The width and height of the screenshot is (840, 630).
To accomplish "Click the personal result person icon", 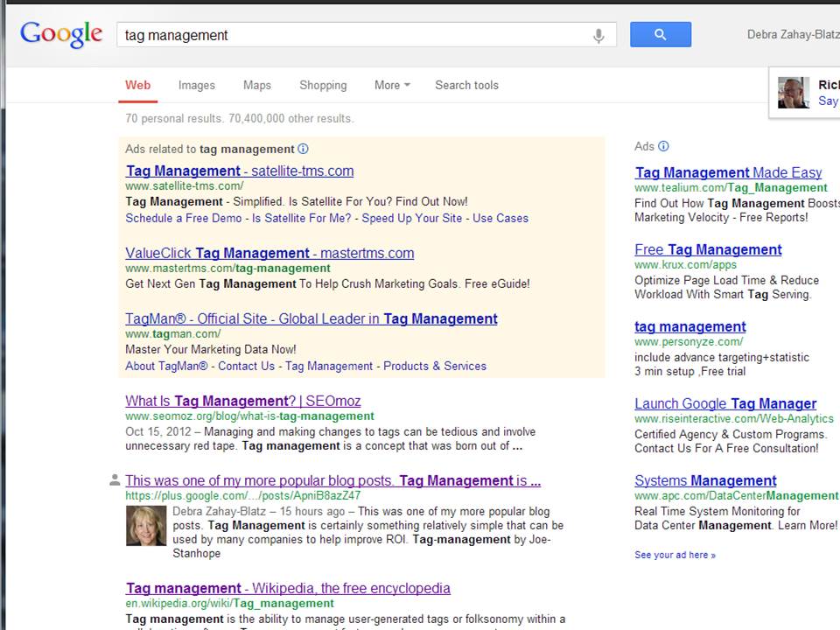I will [115, 480].
